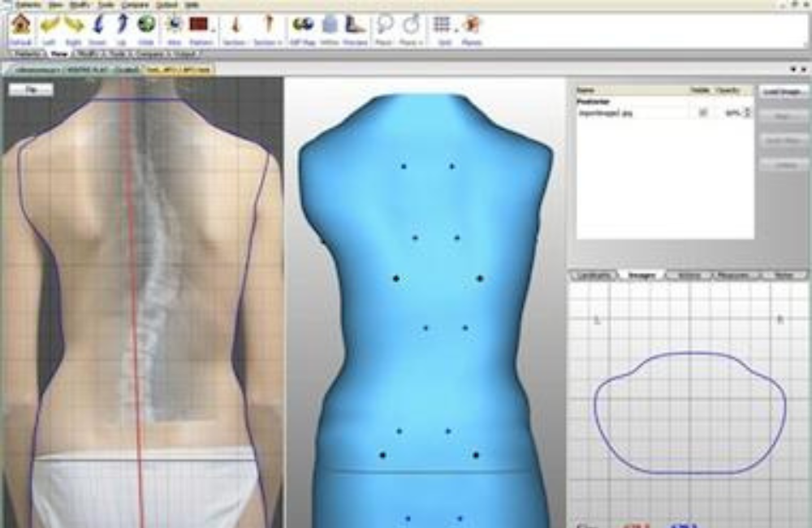The height and width of the screenshot is (528, 812).
Task: Open the Modify menu
Action: 80,4
